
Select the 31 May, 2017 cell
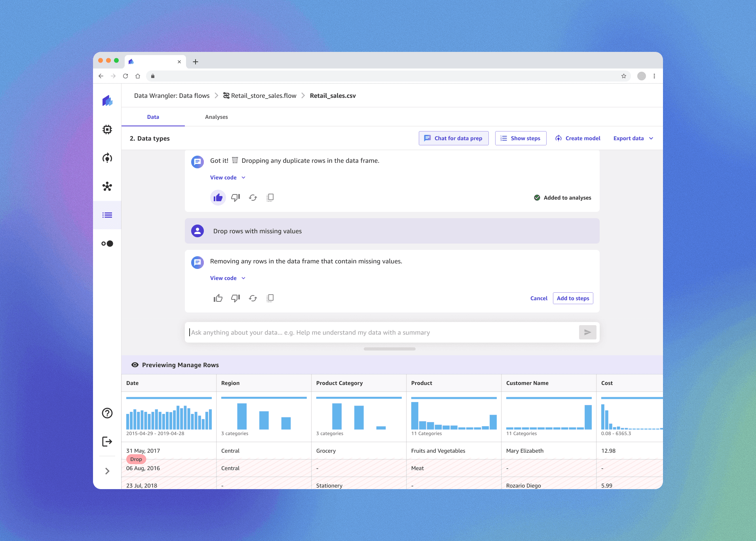(169, 451)
